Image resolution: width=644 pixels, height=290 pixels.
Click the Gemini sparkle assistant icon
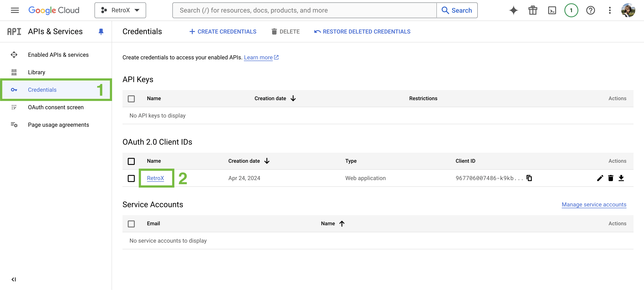click(513, 10)
